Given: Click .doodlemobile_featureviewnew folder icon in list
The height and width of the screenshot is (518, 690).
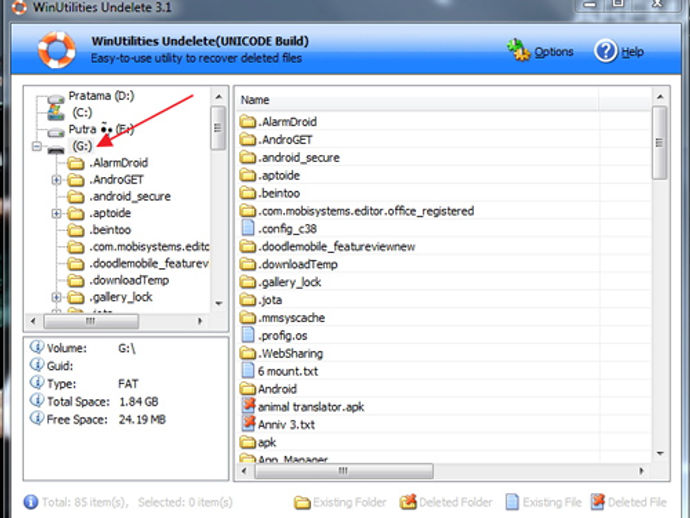Looking at the screenshot, I should [248, 246].
